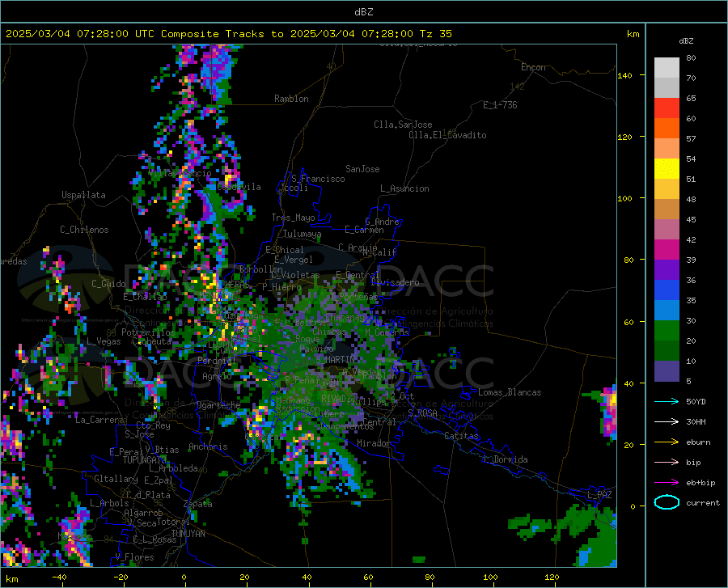Click the Divisadero place label

395,282
